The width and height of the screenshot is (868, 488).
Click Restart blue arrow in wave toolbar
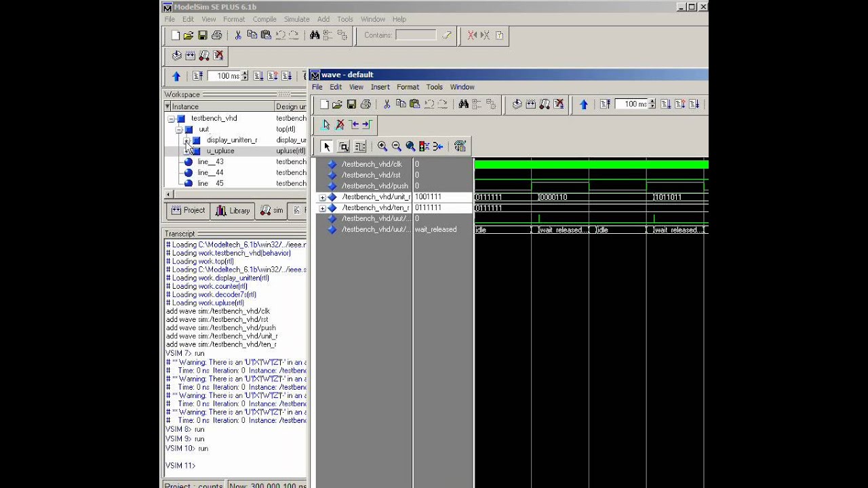583,104
